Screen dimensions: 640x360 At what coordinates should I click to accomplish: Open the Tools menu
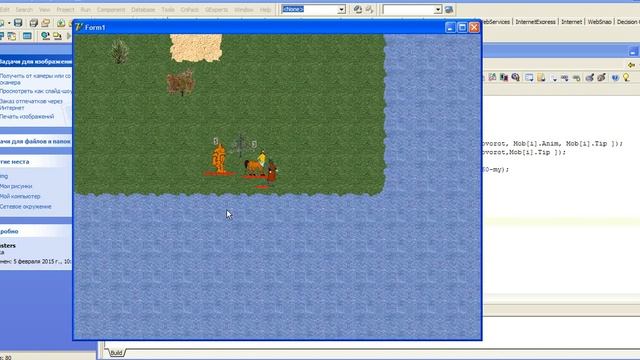(168, 9)
